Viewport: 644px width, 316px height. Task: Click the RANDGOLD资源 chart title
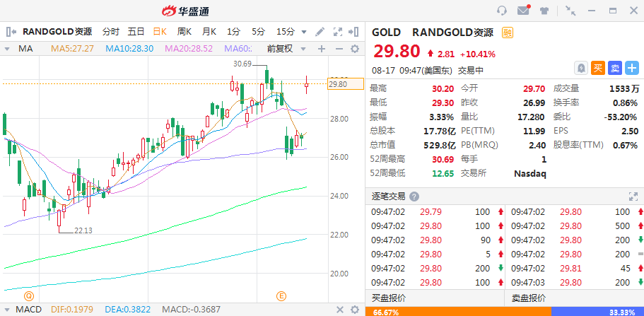pyautogui.click(x=57, y=32)
